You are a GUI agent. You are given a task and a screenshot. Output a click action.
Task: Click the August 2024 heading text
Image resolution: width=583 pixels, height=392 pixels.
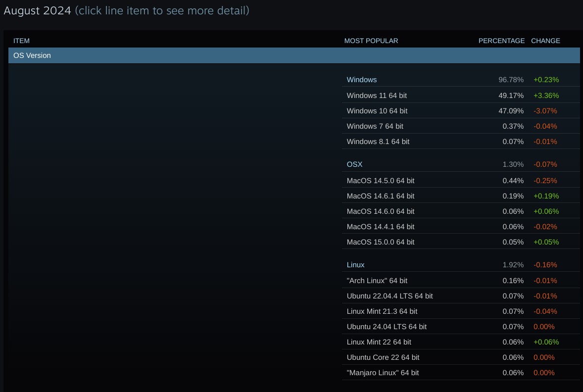pyautogui.click(x=37, y=10)
